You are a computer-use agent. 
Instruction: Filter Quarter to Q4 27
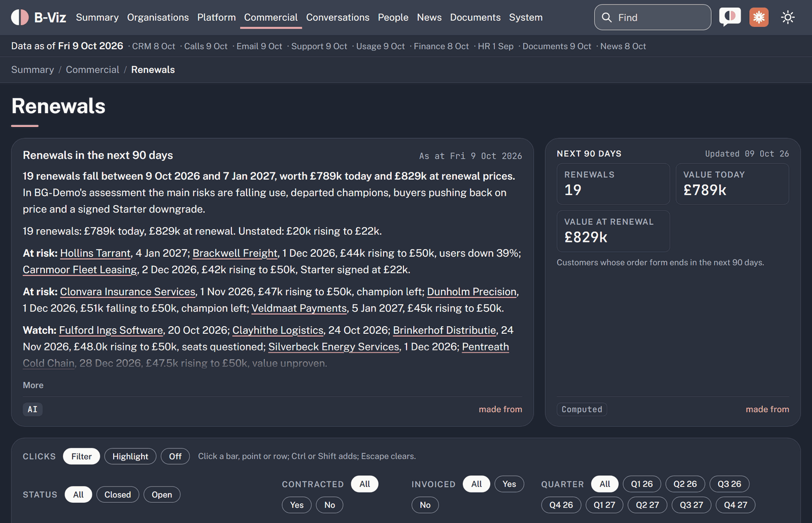(x=735, y=505)
